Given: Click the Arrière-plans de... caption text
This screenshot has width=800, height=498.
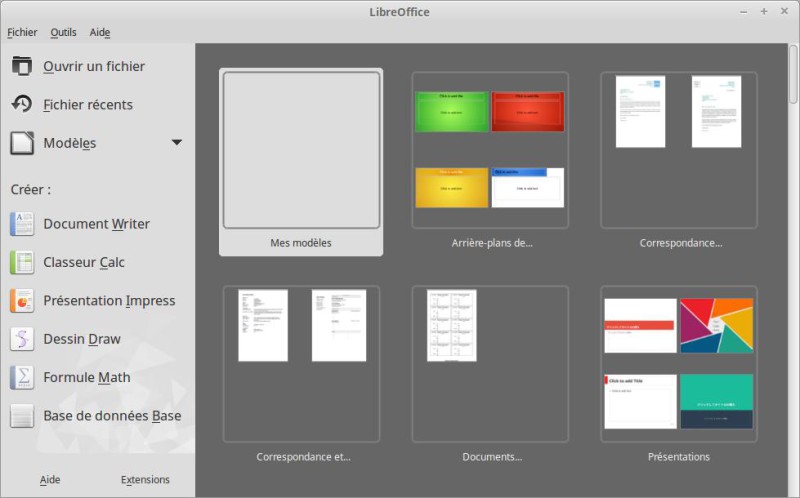Looking at the screenshot, I should pos(492,243).
